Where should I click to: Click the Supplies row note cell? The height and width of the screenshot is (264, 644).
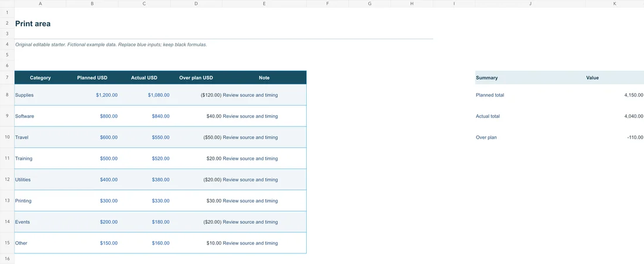click(x=264, y=95)
